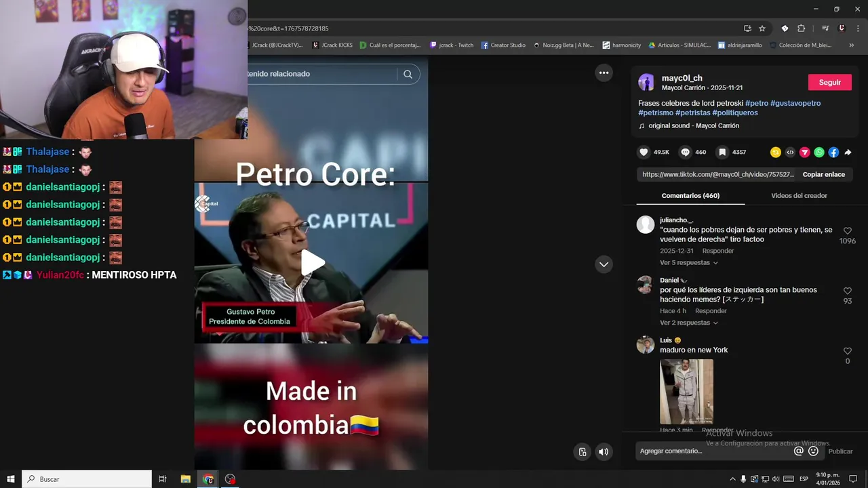Insert a mention with the @ icon

click(799, 451)
